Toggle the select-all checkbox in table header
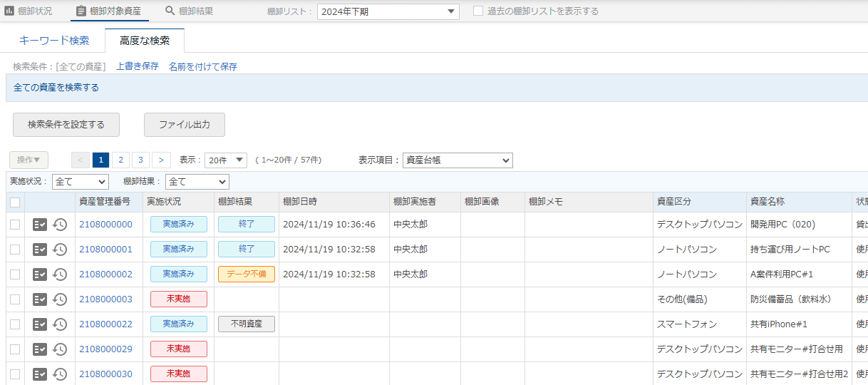This screenshot has height=385, width=868. point(15,202)
